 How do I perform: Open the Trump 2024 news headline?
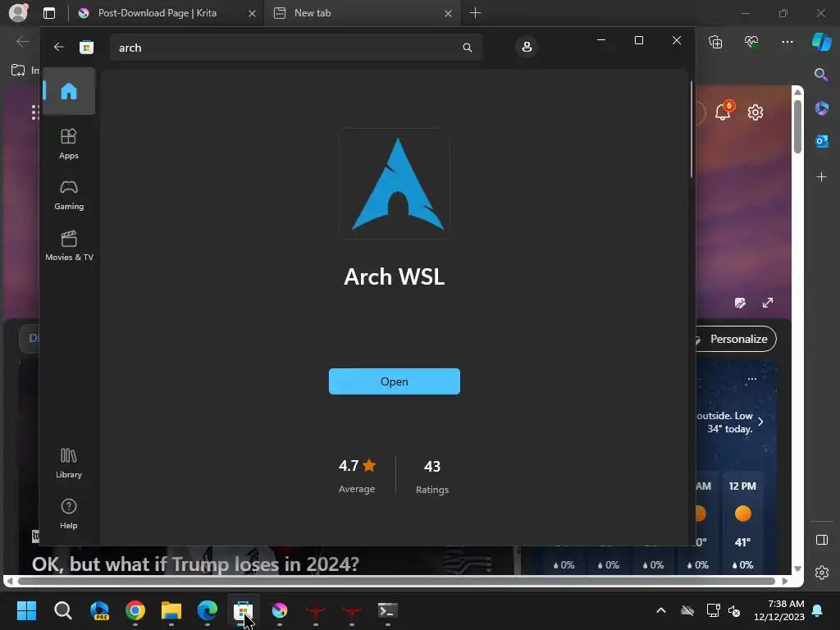point(195,564)
